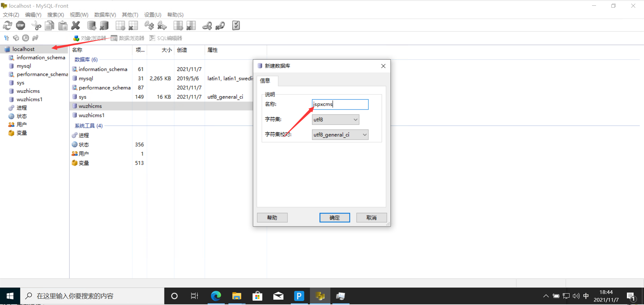Open the 设置(U) menu

pyautogui.click(x=153, y=15)
